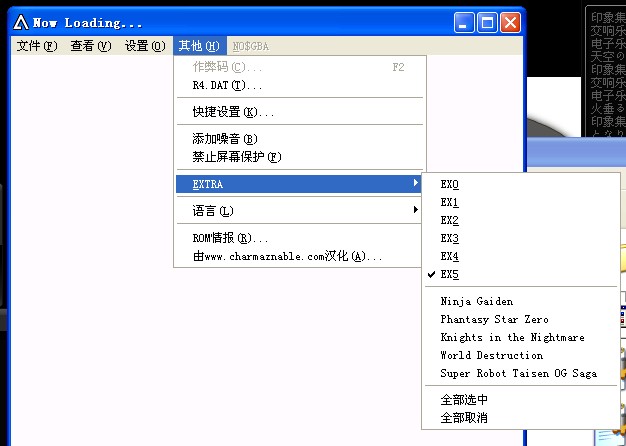
Task: Select the EX0 option
Action: tap(521, 184)
